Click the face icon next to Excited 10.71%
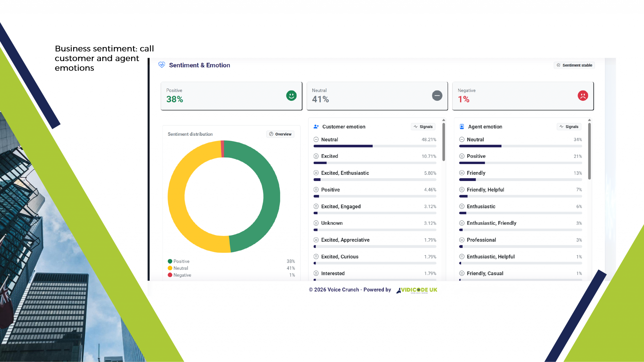 pos(316,156)
